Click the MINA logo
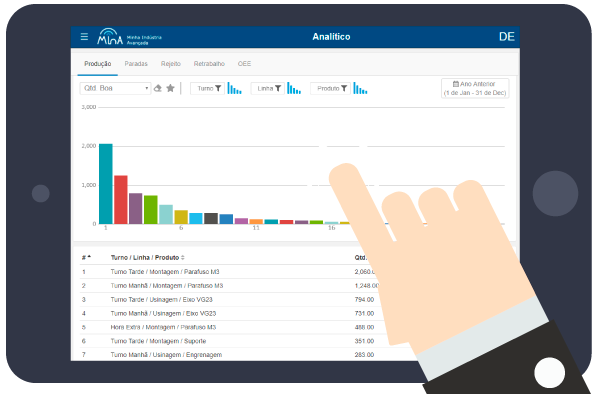Viewport: 600px width, 394px height. [129, 37]
